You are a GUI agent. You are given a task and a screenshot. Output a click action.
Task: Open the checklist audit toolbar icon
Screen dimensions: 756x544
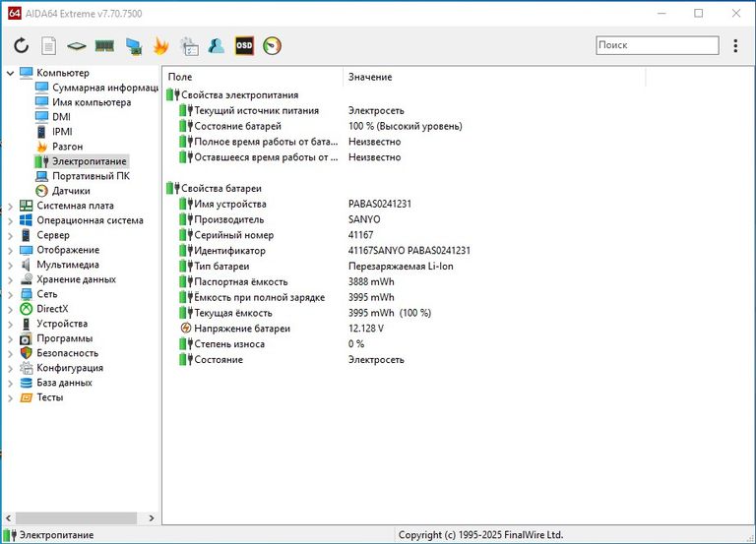189,46
